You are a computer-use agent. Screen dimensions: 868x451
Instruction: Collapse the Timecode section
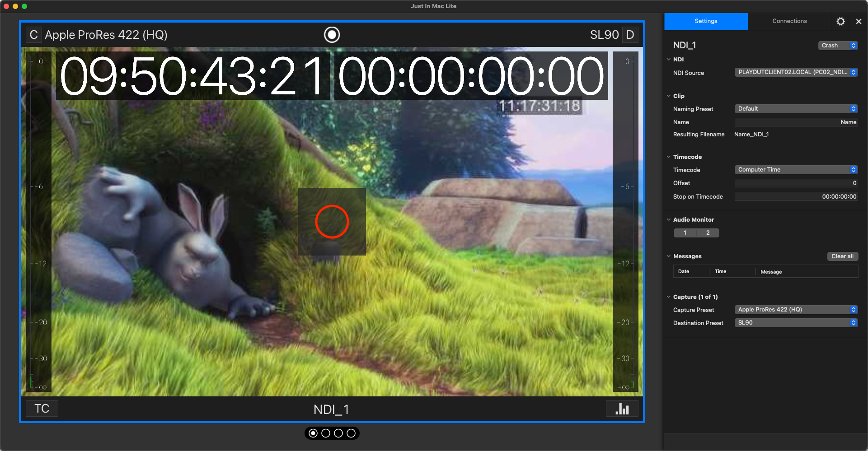tap(669, 157)
